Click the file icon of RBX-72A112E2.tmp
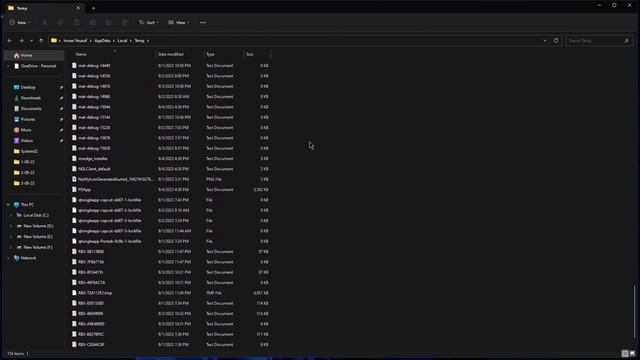Screen dimensions: 640x360 [74, 293]
